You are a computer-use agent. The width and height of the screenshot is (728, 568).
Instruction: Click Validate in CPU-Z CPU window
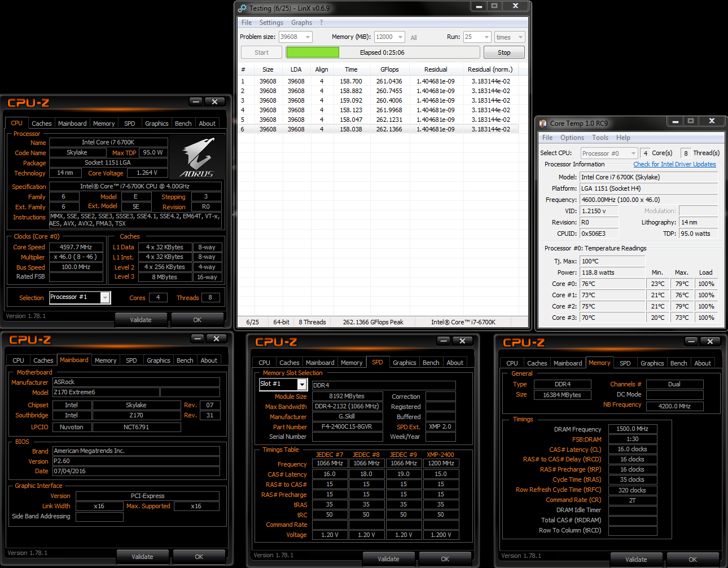(141, 320)
